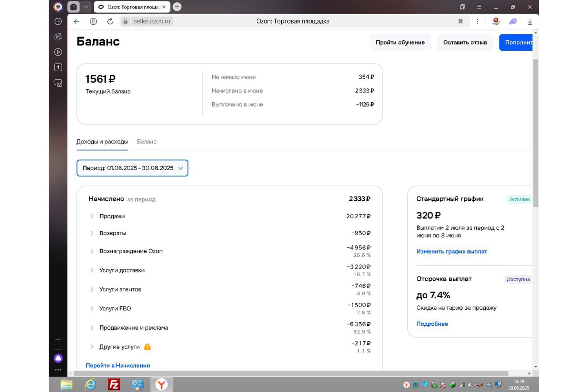Screen dimensions: 588x392
Task: Click the Пройти обучение button
Action: tap(400, 42)
